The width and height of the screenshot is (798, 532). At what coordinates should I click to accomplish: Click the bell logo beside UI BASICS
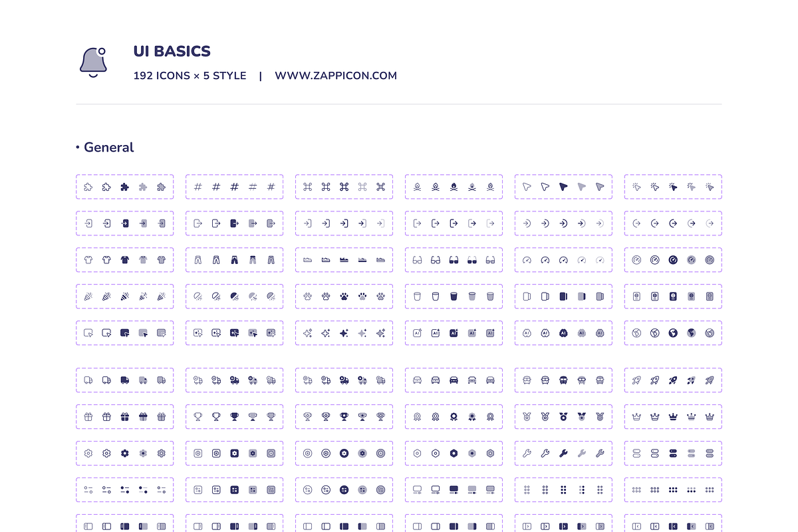click(94, 63)
